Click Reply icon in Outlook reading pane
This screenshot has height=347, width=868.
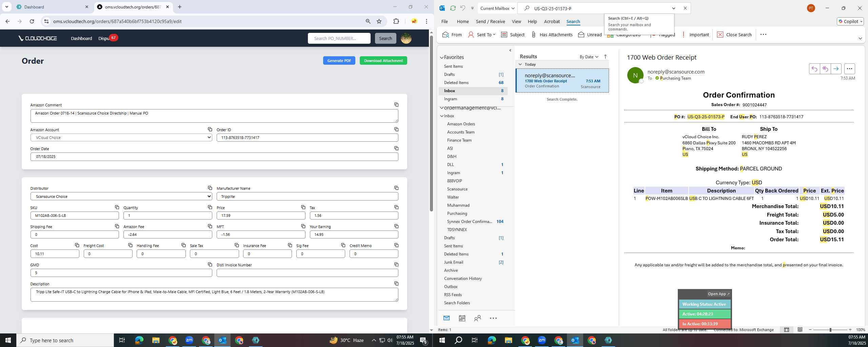[814, 69]
